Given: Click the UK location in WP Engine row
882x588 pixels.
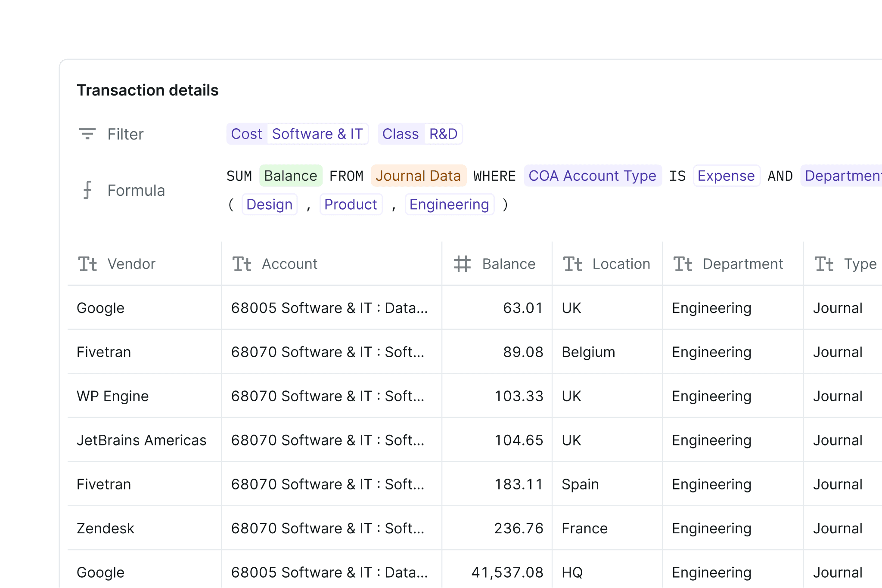Looking at the screenshot, I should (607, 396).
